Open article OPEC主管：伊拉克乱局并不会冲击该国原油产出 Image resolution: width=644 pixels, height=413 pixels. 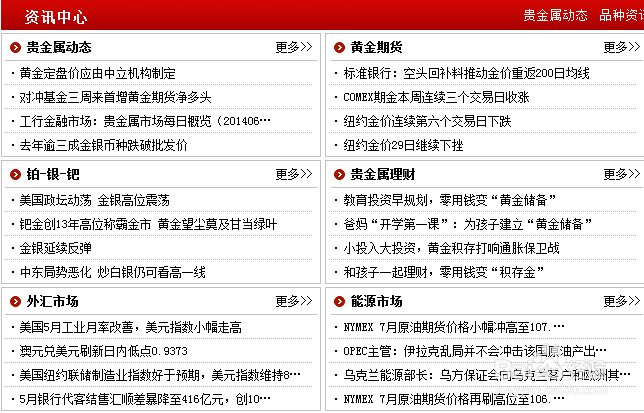pos(475,351)
